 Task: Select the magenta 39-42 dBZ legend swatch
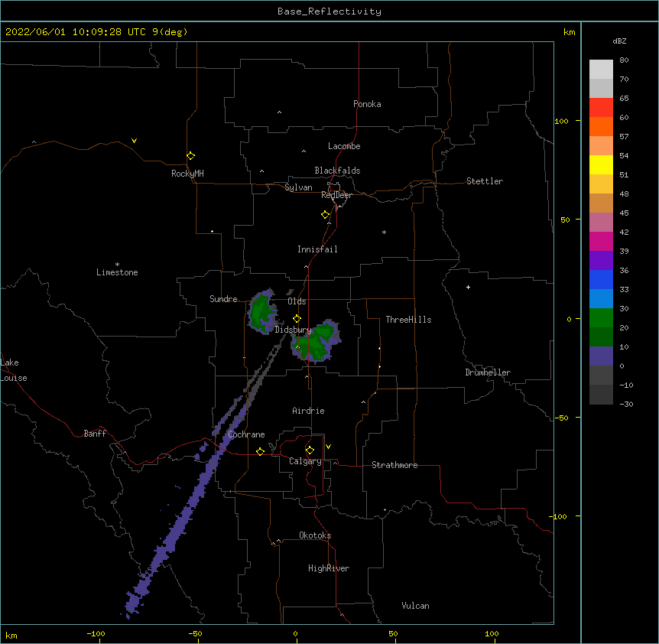[601, 241]
